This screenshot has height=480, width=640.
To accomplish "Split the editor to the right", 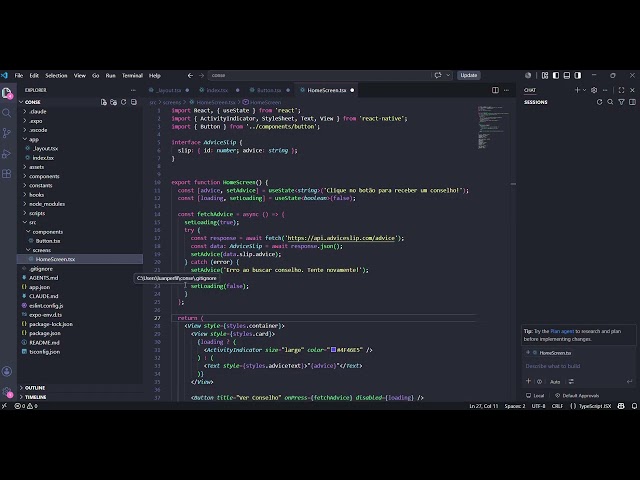I will 495,90.
